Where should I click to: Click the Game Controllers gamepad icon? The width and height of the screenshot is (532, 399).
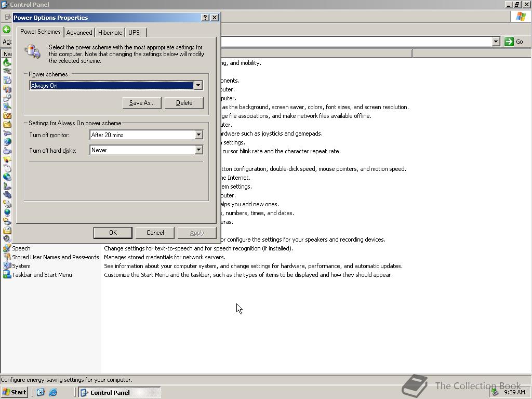point(7,133)
